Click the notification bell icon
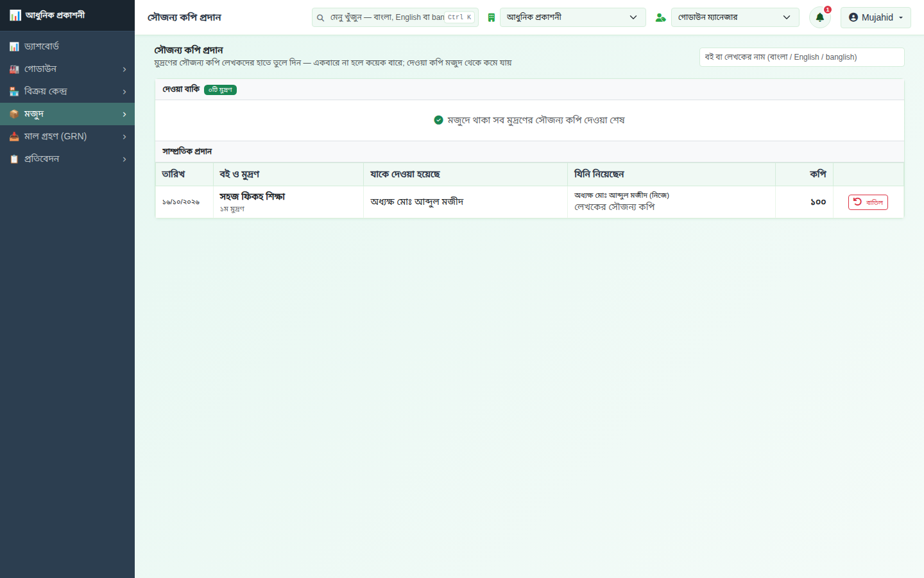This screenshot has height=578, width=924. [819, 17]
